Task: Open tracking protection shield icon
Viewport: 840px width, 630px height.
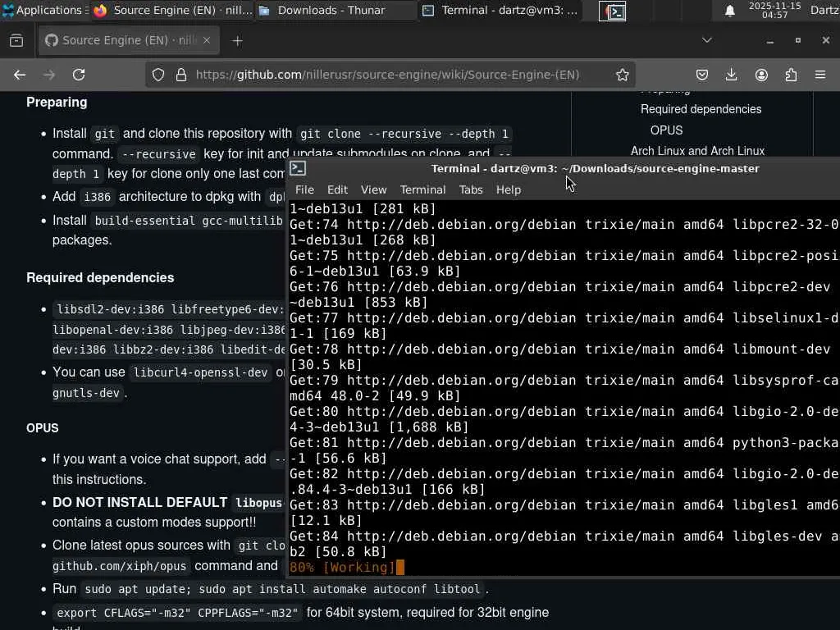Action: (158, 75)
